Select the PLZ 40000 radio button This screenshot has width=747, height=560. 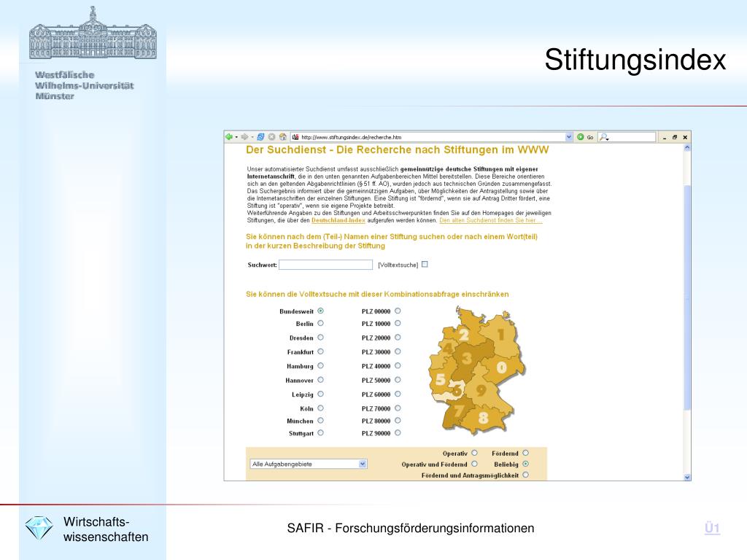[398, 366]
